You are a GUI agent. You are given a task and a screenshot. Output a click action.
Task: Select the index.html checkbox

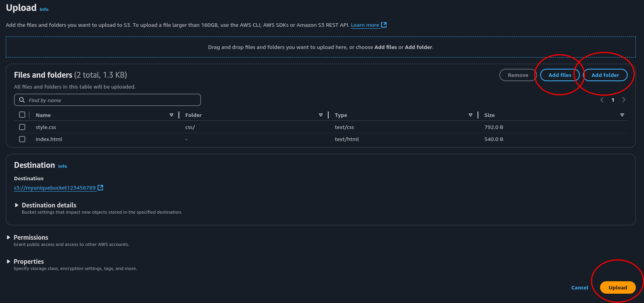tap(22, 139)
